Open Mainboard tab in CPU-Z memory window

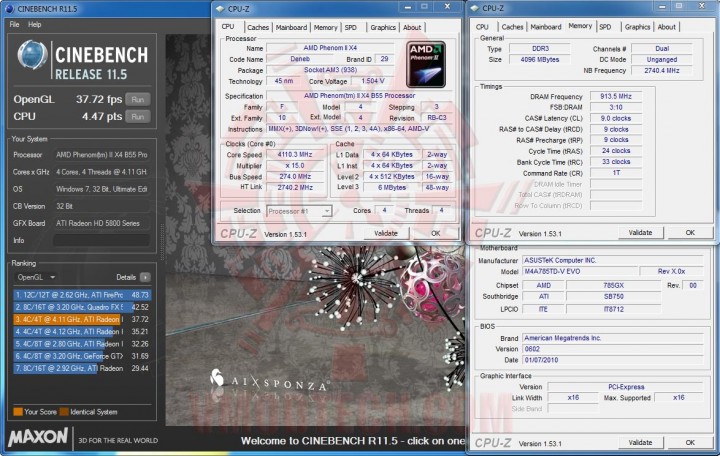pos(546,27)
